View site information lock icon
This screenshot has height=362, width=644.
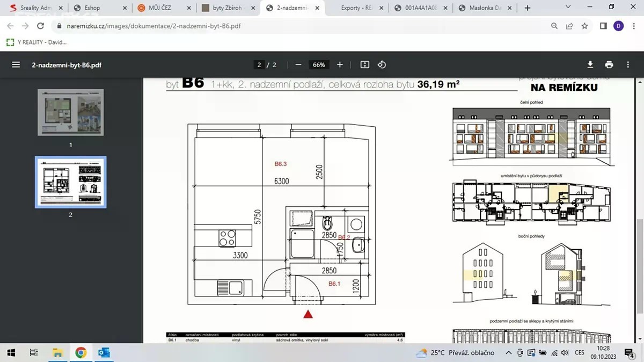(x=58, y=26)
